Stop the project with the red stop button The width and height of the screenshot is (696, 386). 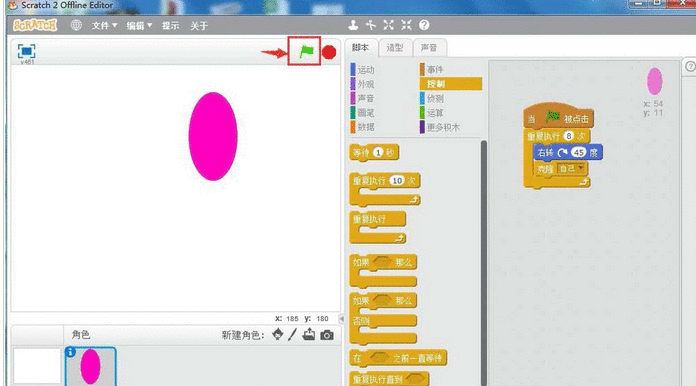329,52
